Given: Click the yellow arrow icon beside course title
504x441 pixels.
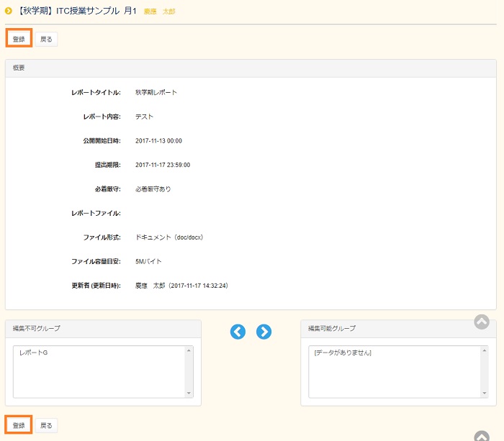Looking at the screenshot, I should 9,11.
